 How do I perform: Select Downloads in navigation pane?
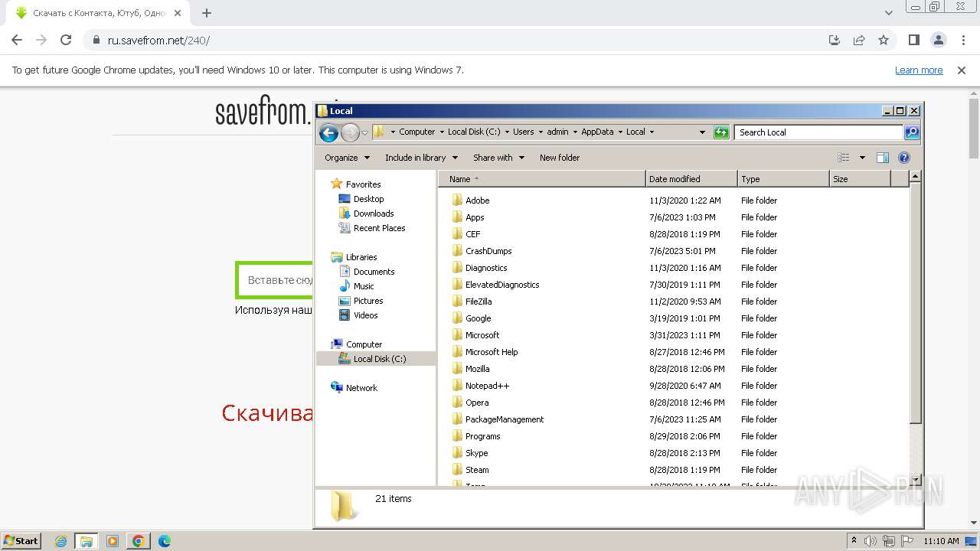374,214
